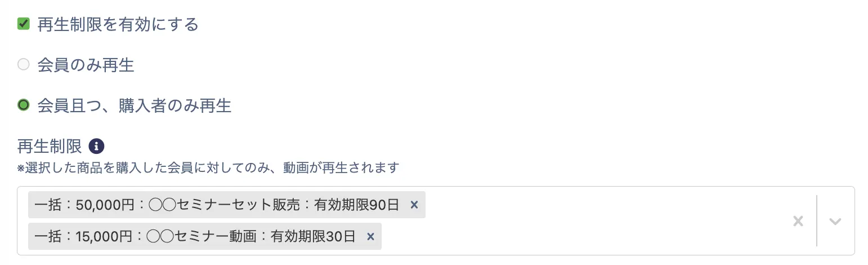Clear all selected products with large X

(x=798, y=221)
